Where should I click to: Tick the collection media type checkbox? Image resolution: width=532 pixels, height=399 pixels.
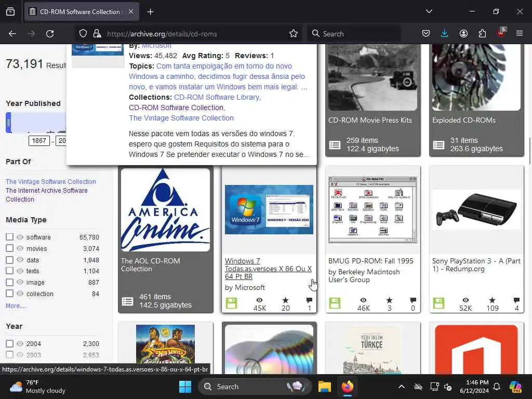(x=9, y=294)
